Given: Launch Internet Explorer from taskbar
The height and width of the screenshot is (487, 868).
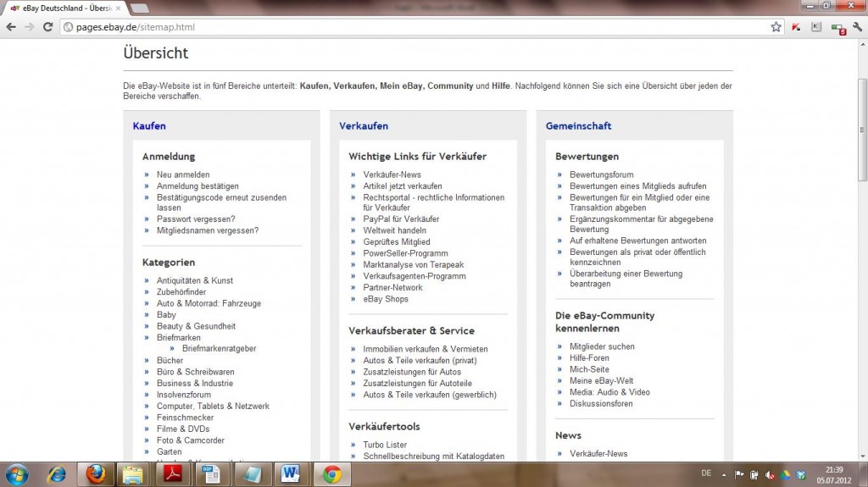Looking at the screenshot, I should pyautogui.click(x=56, y=475).
